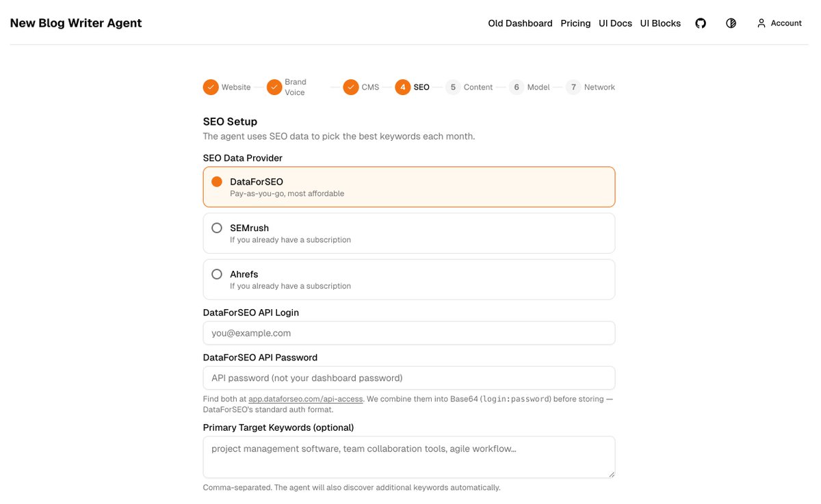Jump to the Content step label
The height and width of the screenshot is (504, 821).
click(x=478, y=88)
